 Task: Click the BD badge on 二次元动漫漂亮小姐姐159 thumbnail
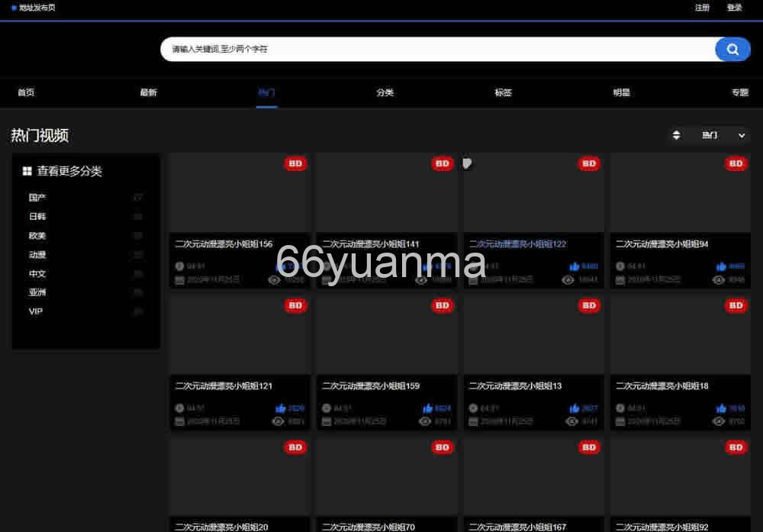pos(442,305)
